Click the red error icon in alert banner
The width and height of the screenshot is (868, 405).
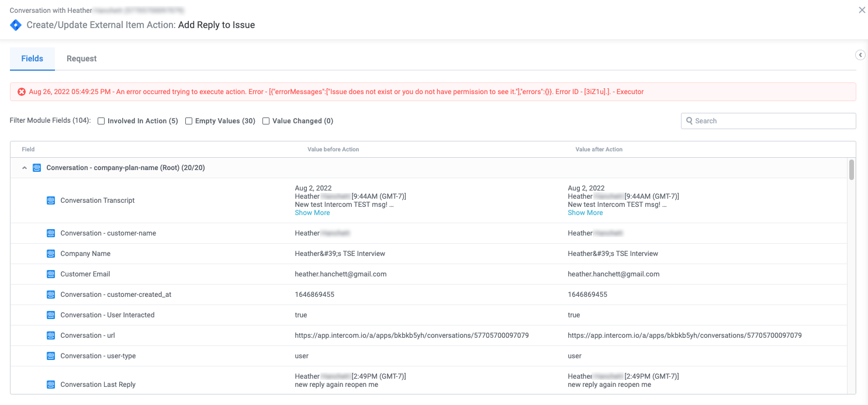[x=22, y=92]
